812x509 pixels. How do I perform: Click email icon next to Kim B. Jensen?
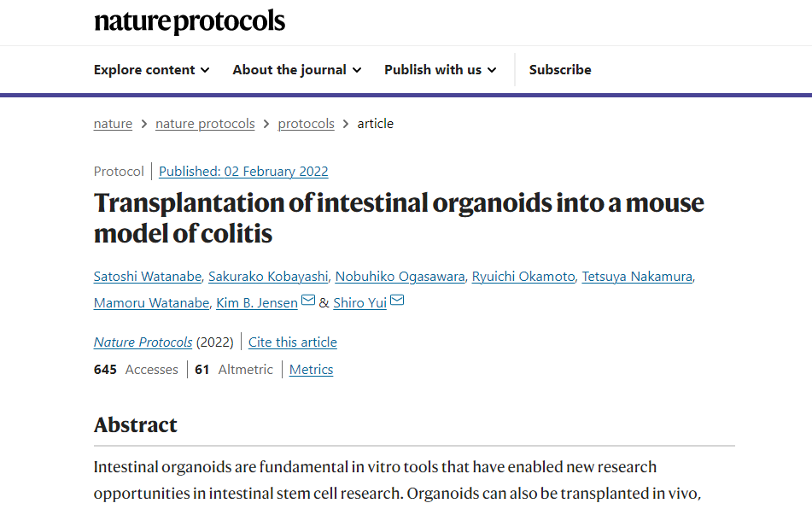pyautogui.click(x=308, y=301)
